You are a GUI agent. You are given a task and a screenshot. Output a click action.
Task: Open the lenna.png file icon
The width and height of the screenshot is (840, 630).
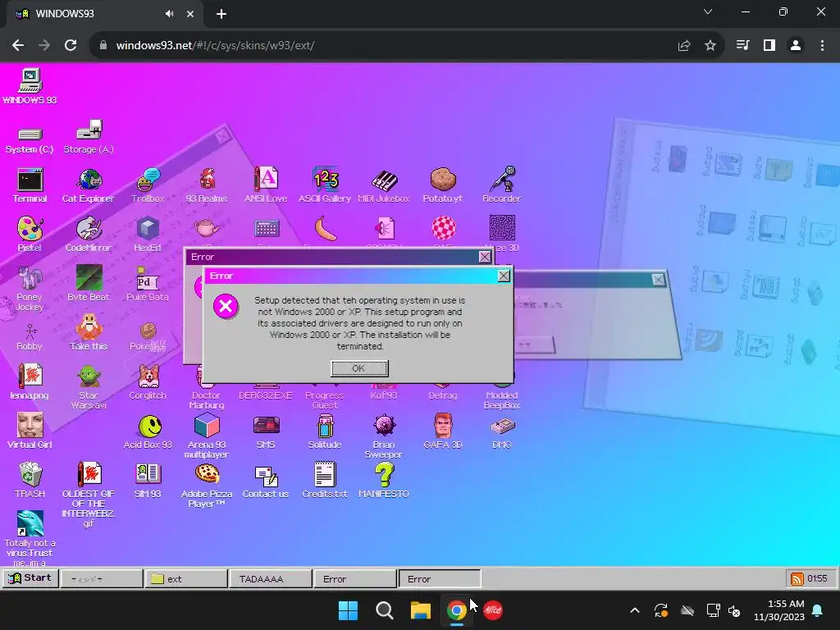(x=30, y=376)
